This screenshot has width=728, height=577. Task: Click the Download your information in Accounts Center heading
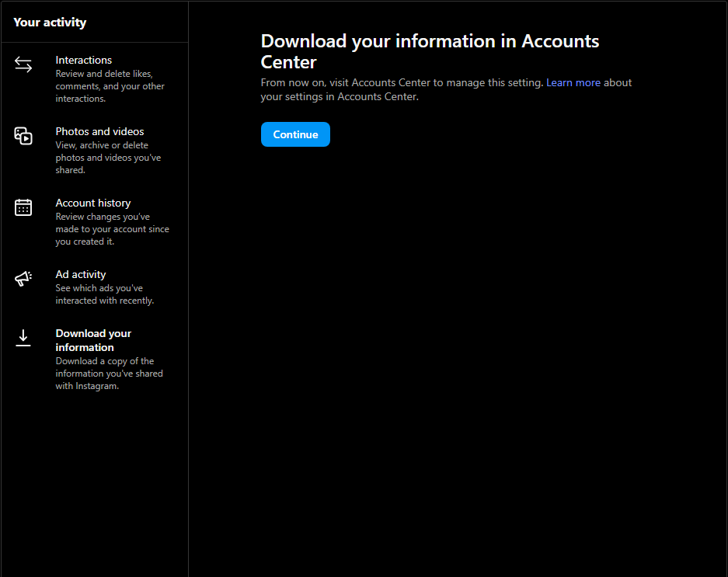(430, 51)
